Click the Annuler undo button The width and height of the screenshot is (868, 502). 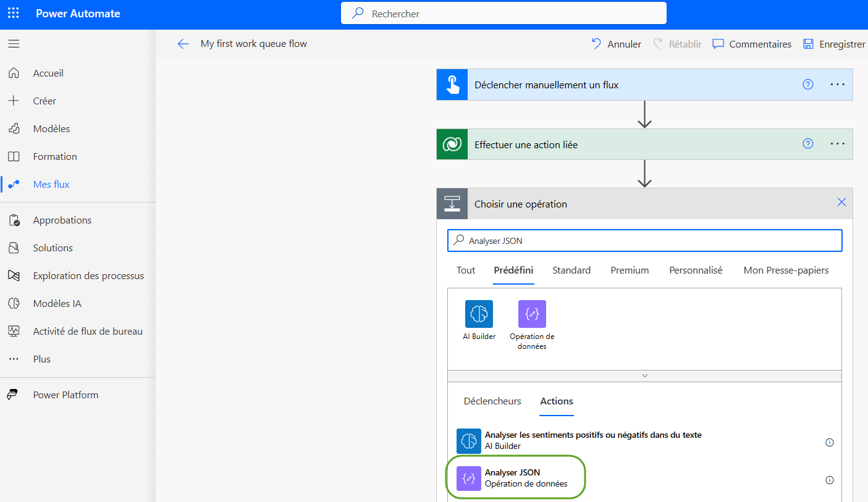(616, 44)
